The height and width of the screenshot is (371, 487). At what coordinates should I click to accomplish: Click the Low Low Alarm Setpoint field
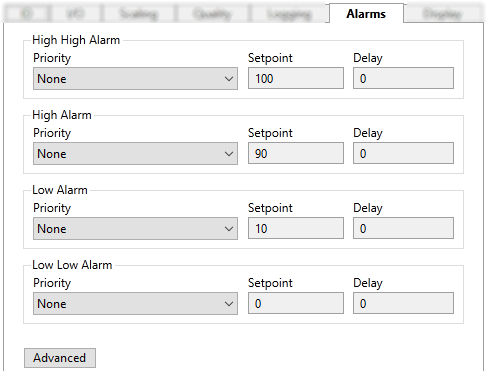pyautogui.click(x=296, y=303)
